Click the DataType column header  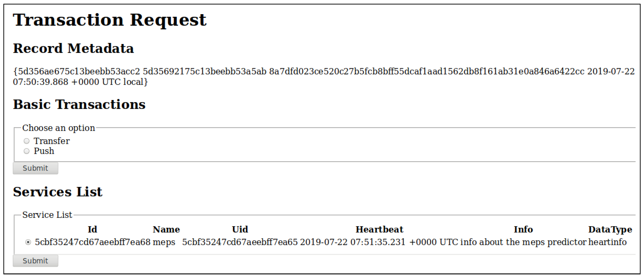(x=610, y=229)
